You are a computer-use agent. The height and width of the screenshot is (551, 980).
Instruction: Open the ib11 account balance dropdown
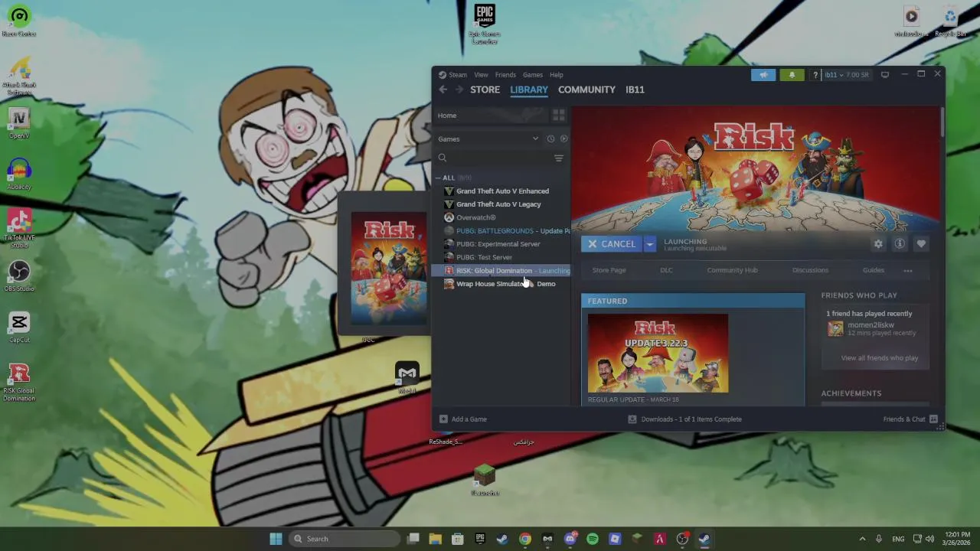847,75
